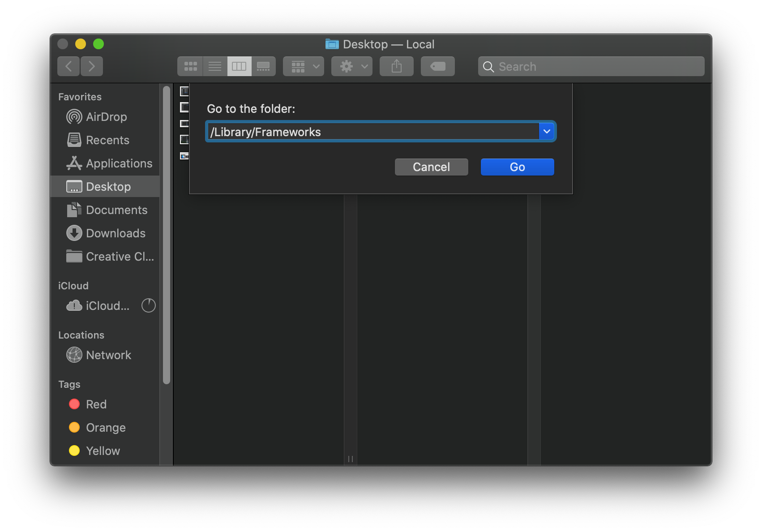Open Documents in the sidebar
This screenshot has width=762, height=532.
pos(105,210)
